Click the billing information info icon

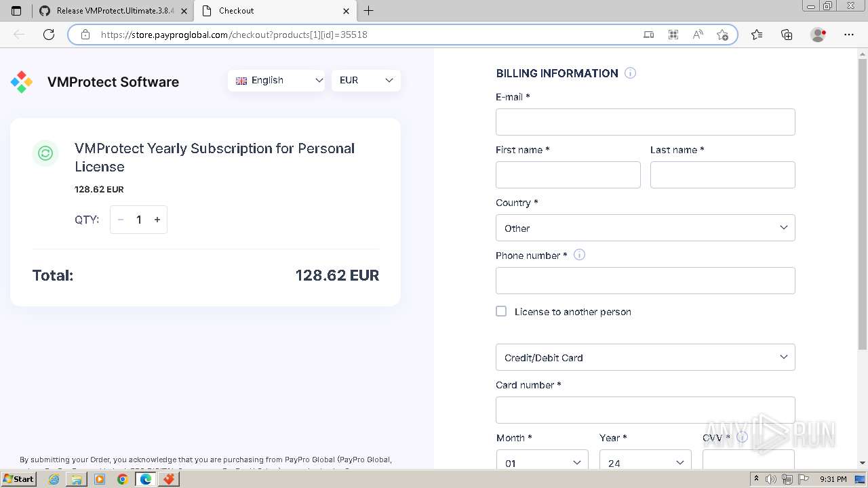(630, 73)
